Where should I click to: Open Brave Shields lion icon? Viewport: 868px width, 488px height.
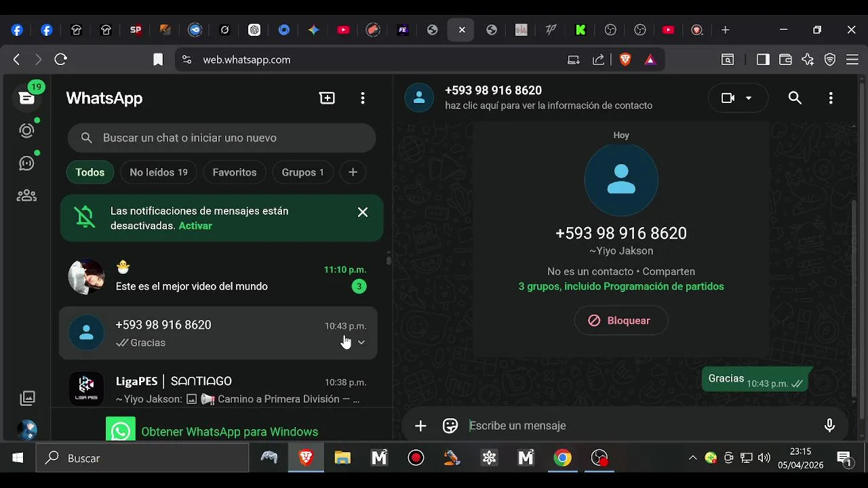click(x=625, y=60)
